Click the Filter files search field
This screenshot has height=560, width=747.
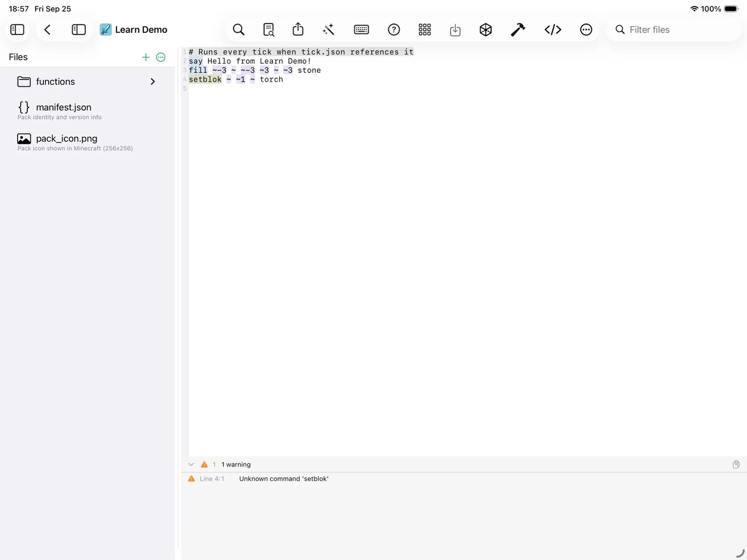point(673,30)
